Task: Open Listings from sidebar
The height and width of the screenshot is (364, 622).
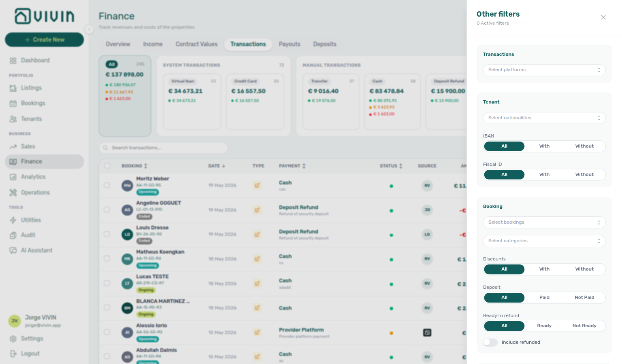Action: (45, 88)
